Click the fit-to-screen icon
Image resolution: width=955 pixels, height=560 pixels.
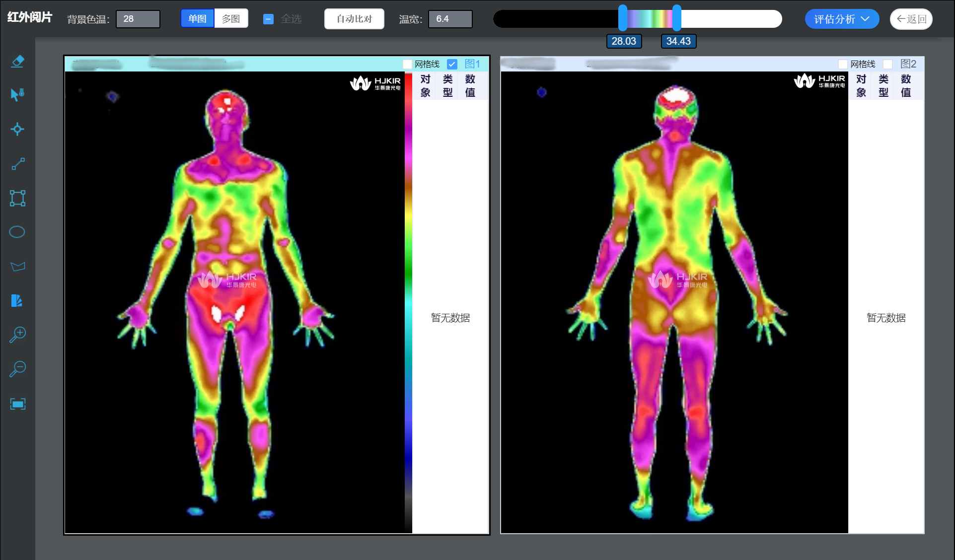click(x=17, y=404)
